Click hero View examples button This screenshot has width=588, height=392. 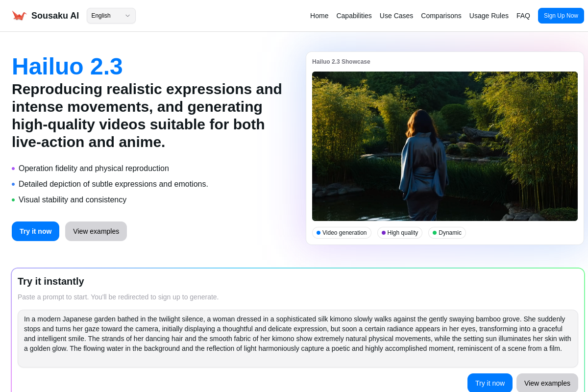click(x=96, y=231)
